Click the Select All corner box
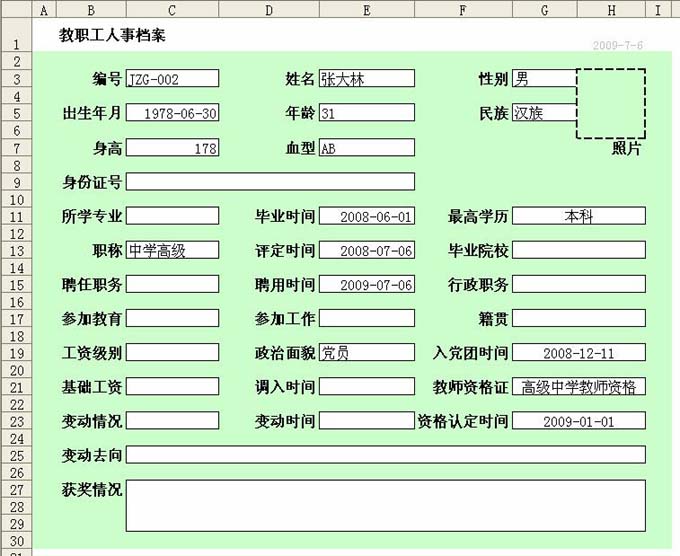The width and height of the screenshot is (680, 556). tap(17, 10)
